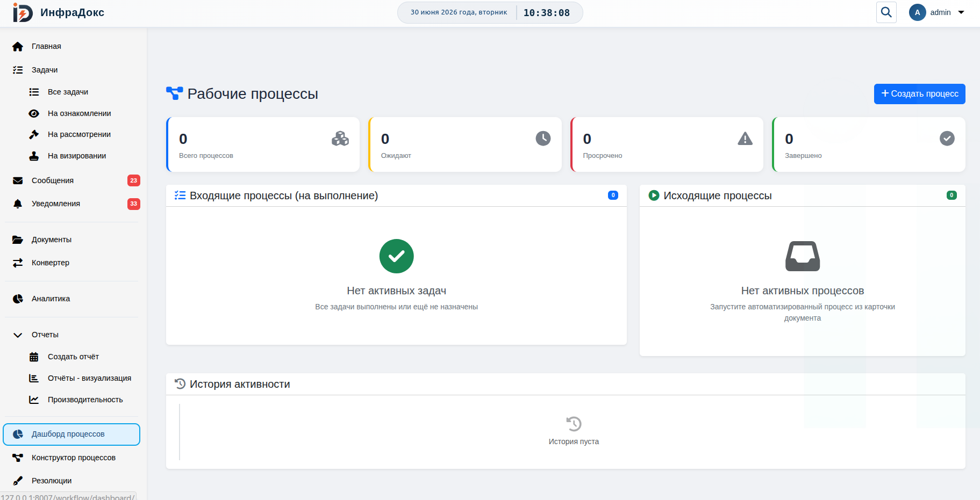Open the search magnifier icon

886,12
